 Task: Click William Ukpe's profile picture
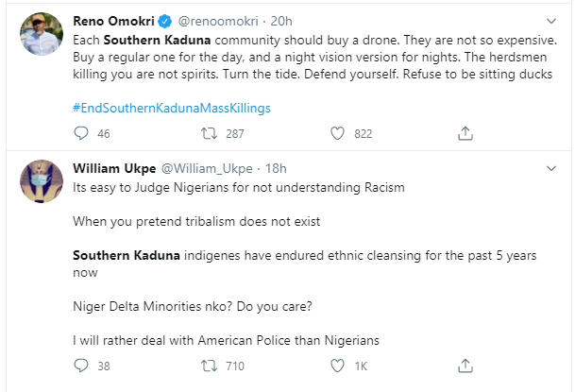[x=41, y=182]
